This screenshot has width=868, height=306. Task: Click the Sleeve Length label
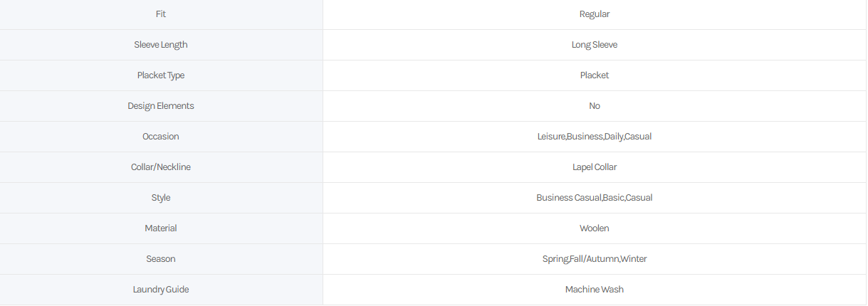click(161, 45)
